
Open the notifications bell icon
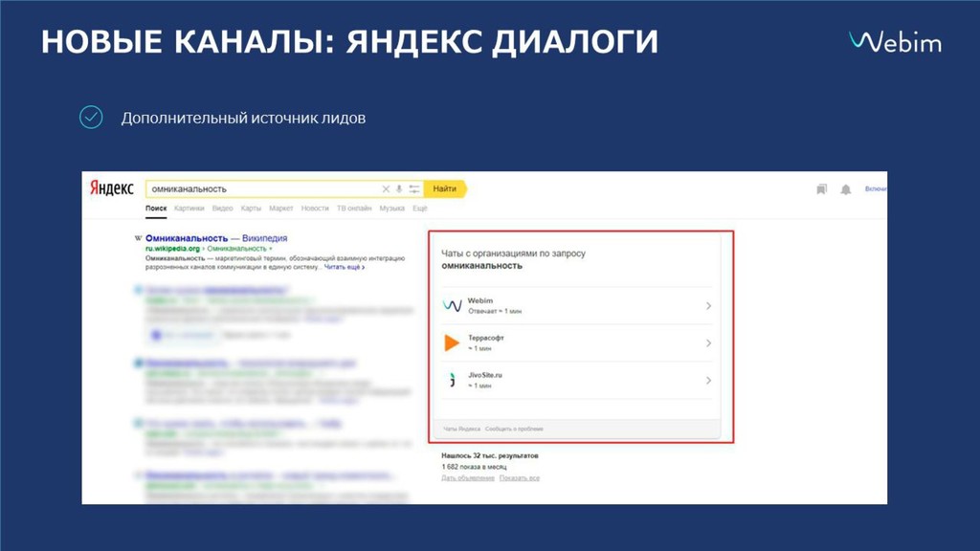[846, 189]
